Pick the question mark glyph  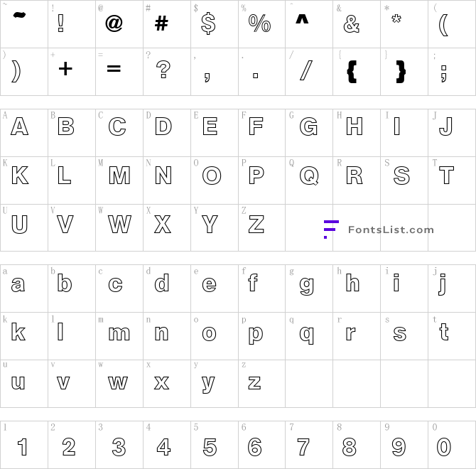click(163, 70)
